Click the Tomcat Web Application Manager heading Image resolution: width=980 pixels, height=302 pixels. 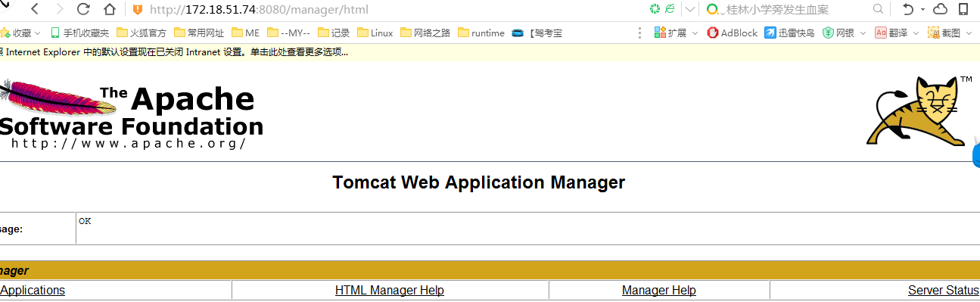(x=479, y=182)
